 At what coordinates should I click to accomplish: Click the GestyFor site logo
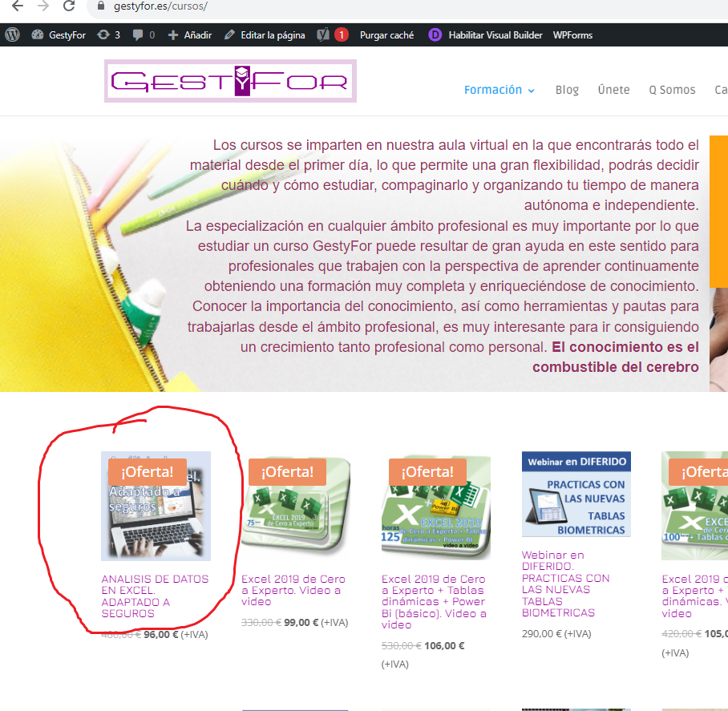pos(230,81)
